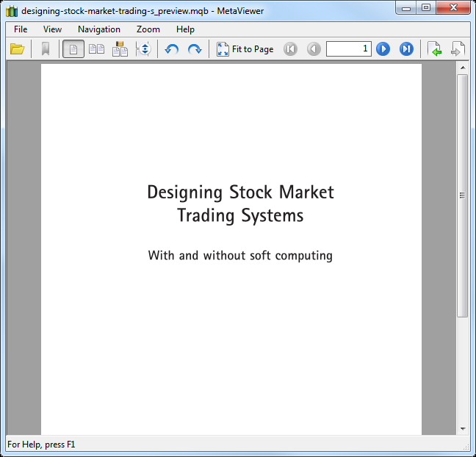
Task: Click the scroll down arrow on scrollbar
Action: (x=463, y=428)
